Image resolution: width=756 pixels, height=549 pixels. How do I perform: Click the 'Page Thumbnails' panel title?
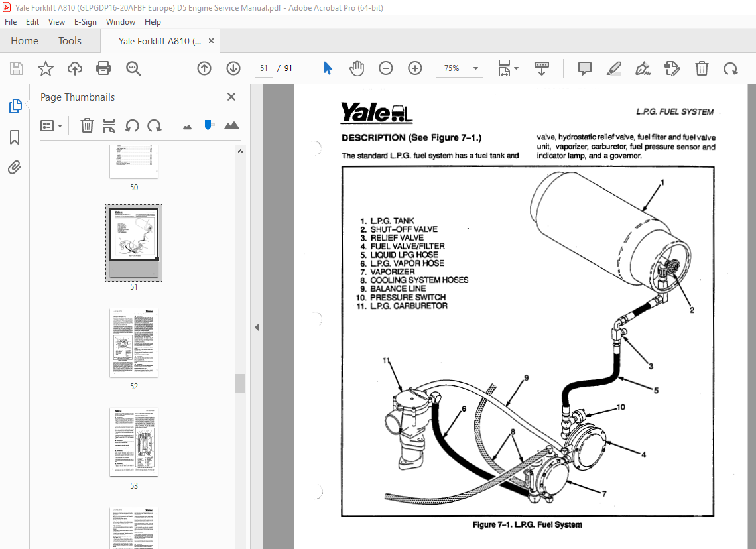(78, 97)
